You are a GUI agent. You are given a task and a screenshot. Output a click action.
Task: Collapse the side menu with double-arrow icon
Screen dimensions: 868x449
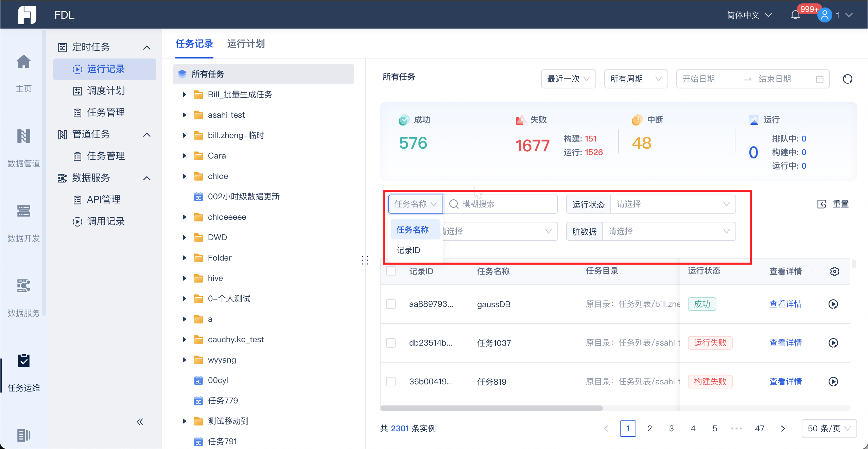coord(140,422)
